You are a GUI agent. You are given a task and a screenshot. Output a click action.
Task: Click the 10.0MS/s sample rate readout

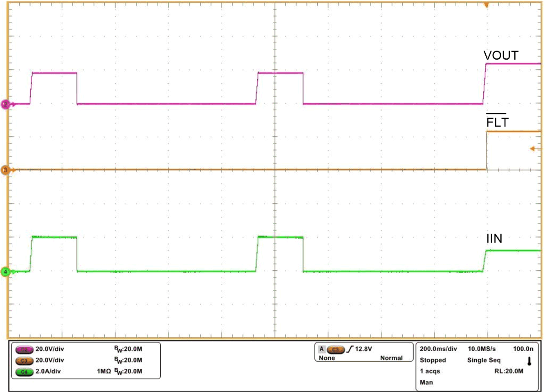click(482, 349)
